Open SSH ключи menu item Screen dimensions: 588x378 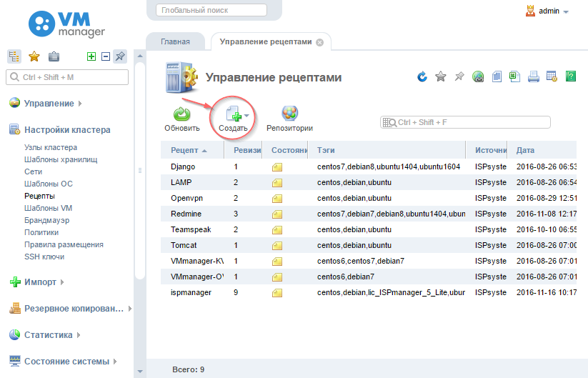[44, 257]
